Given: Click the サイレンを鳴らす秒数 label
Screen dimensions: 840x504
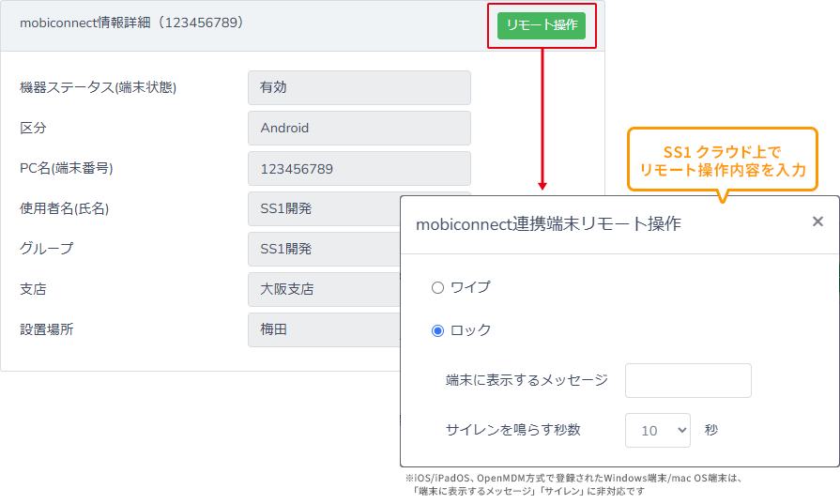Looking at the screenshot, I should [x=512, y=430].
